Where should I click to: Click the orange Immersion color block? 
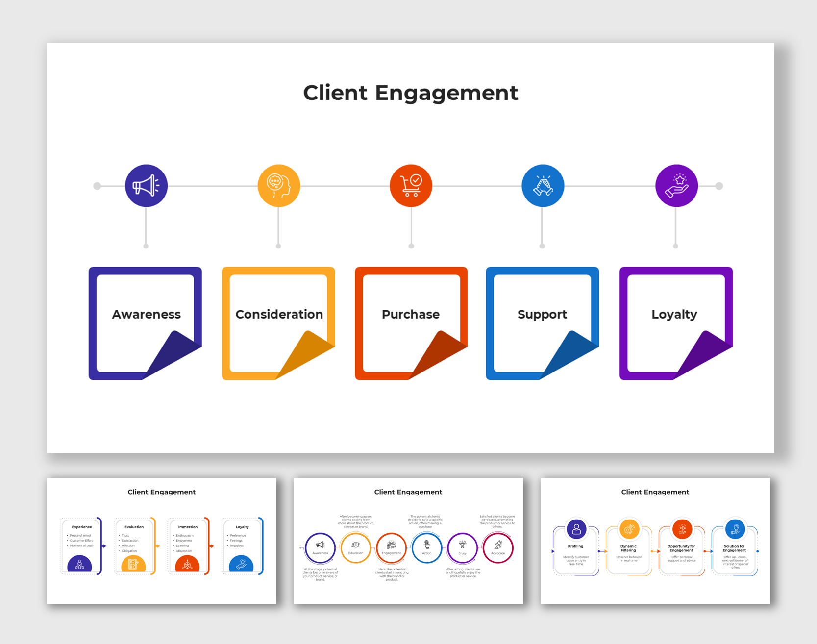[x=188, y=565]
